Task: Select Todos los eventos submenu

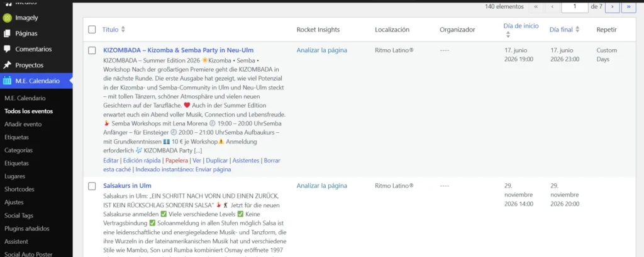Action: coord(29,111)
